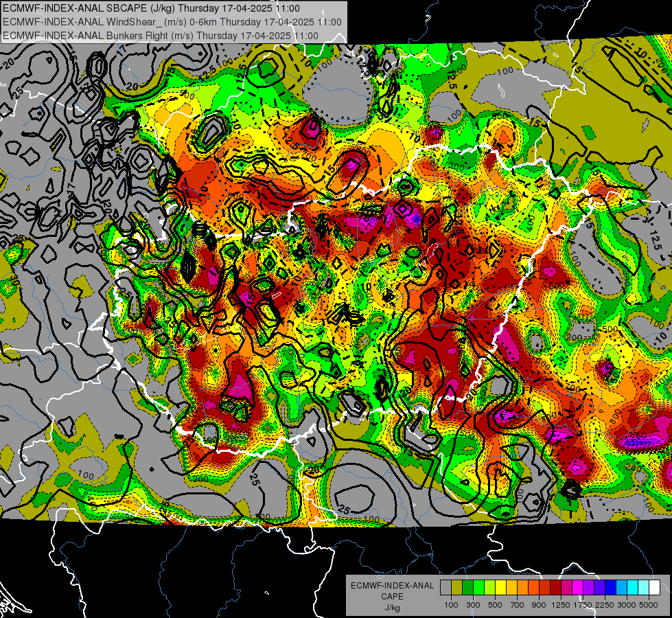The image size is (672, 618).
Task: Select the pale cyan legend swatch
Action: pyautogui.click(x=644, y=588)
